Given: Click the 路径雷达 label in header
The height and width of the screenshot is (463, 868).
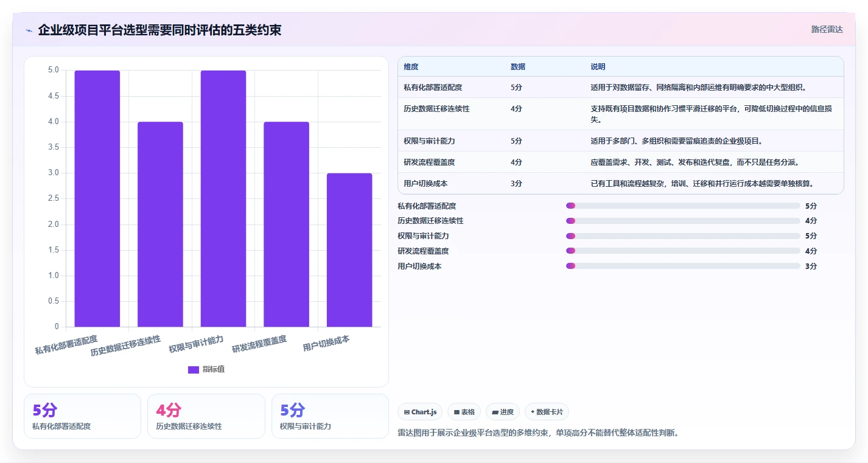Looking at the screenshot, I should tap(827, 29).
